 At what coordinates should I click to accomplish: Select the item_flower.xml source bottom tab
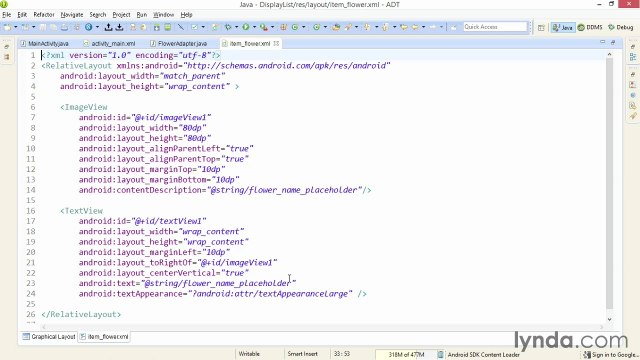pos(104,337)
